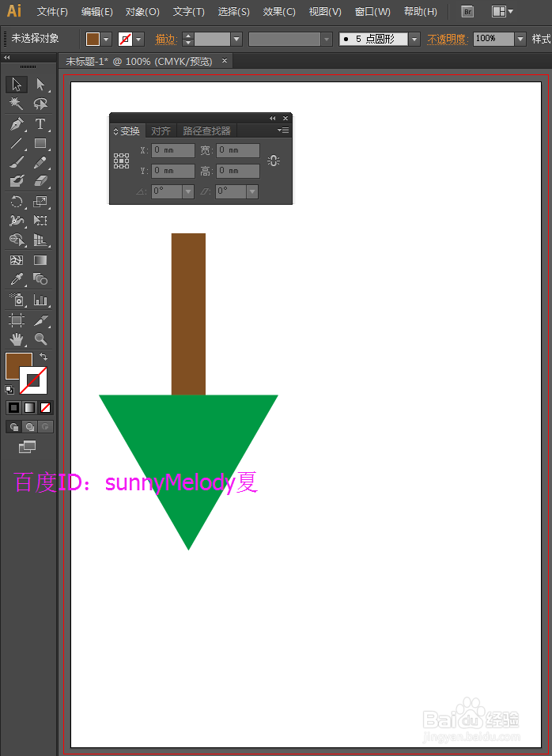Open the 效果(C) menu
The image size is (552, 756).
coord(279,12)
